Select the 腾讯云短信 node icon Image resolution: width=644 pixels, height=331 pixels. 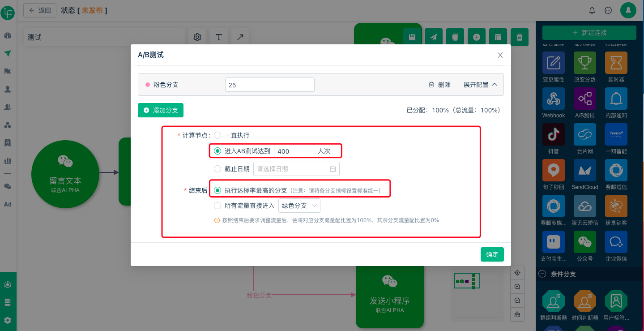coord(585,206)
